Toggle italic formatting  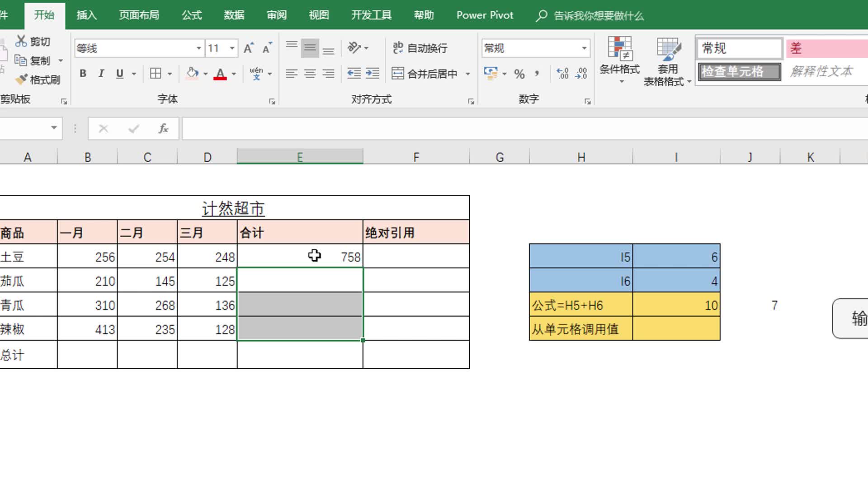101,73
